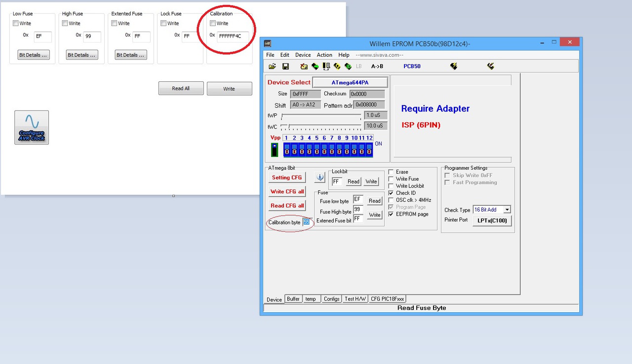
Task: Enable the Erase checkbox
Action: tap(391, 172)
